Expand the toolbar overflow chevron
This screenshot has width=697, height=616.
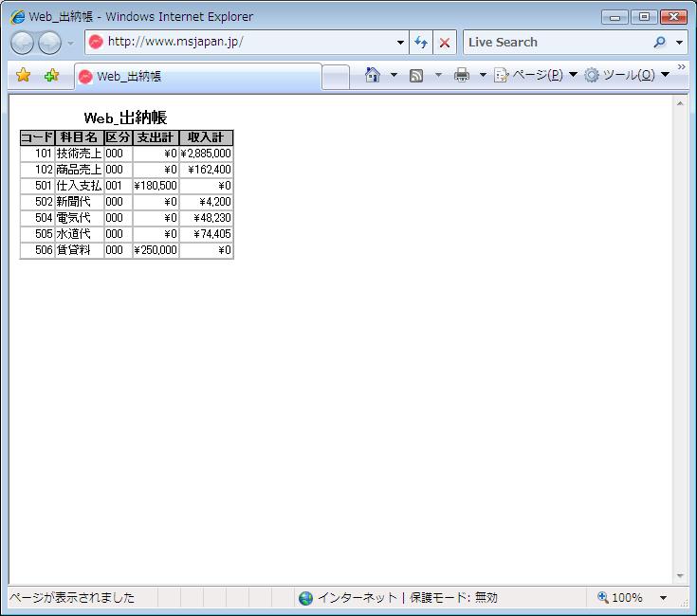pyautogui.click(x=682, y=66)
